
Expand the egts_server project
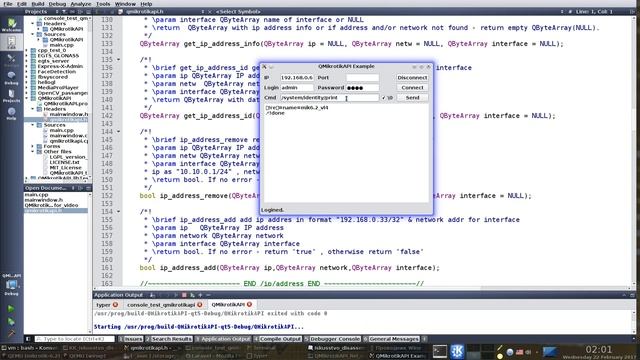point(27,61)
